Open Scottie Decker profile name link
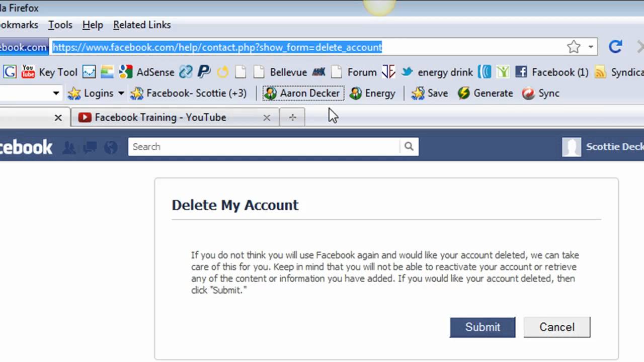 click(615, 147)
